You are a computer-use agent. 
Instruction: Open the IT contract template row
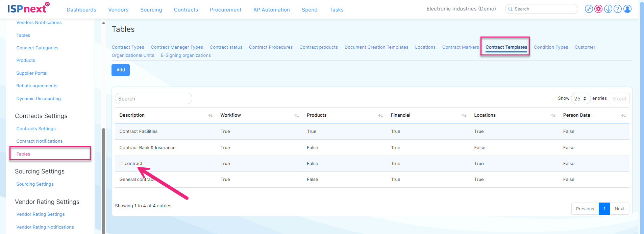(131, 164)
